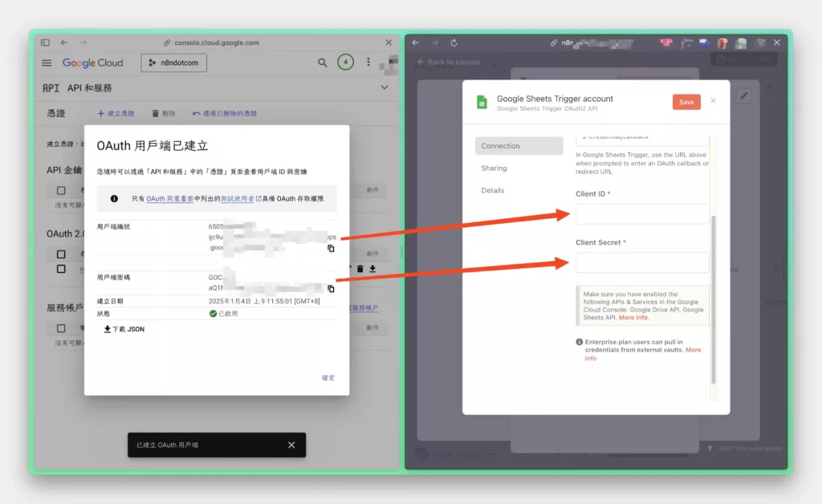
Task: Click 確定 to confirm the OAuth dialog
Action: pyautogui.click(x=328, y=378)
